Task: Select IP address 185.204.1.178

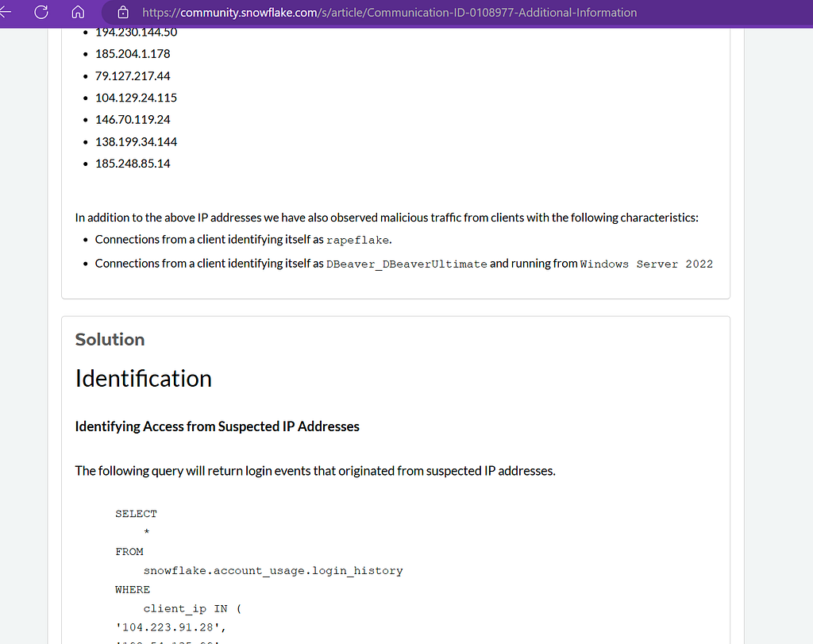Action: point(133,54)
